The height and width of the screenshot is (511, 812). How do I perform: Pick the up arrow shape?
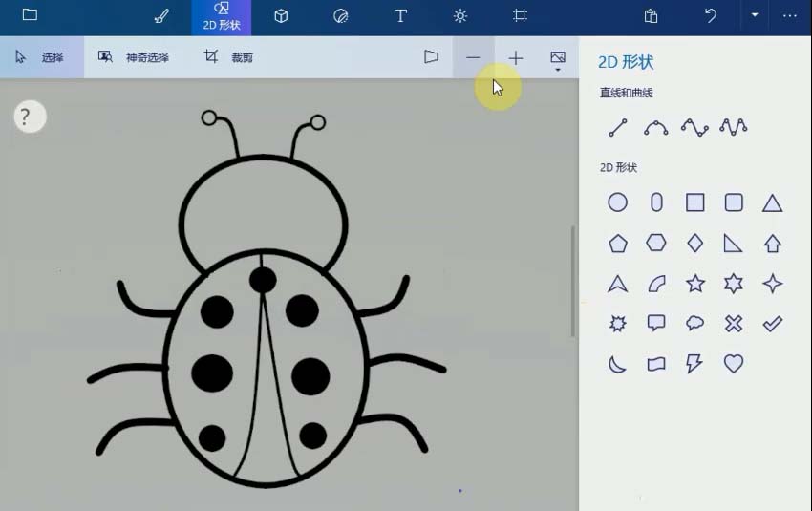[773, 243]
